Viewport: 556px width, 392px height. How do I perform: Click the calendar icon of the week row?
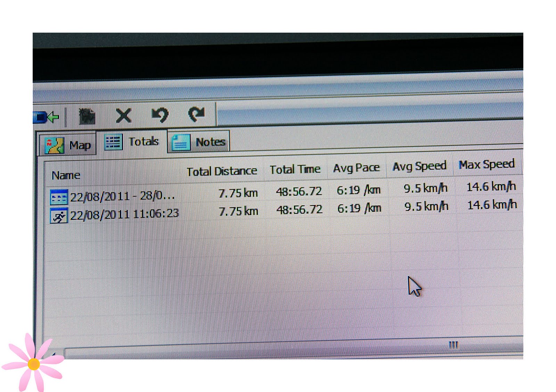(59, 197)
